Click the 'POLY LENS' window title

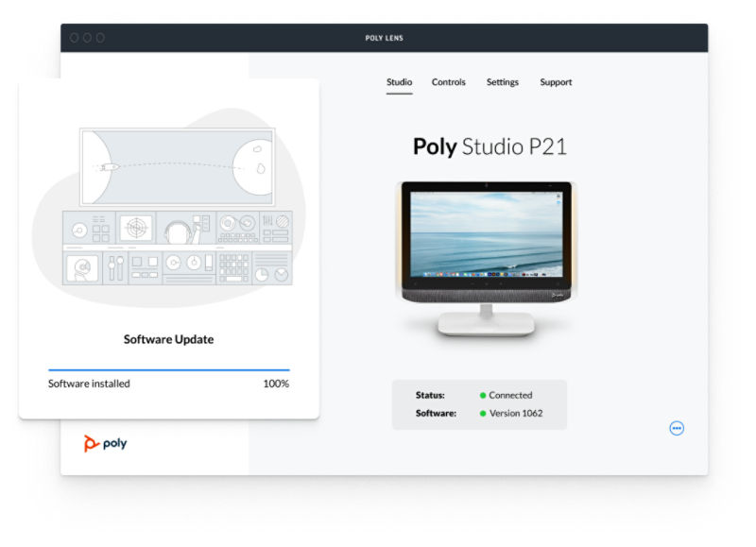pos(385,38)
